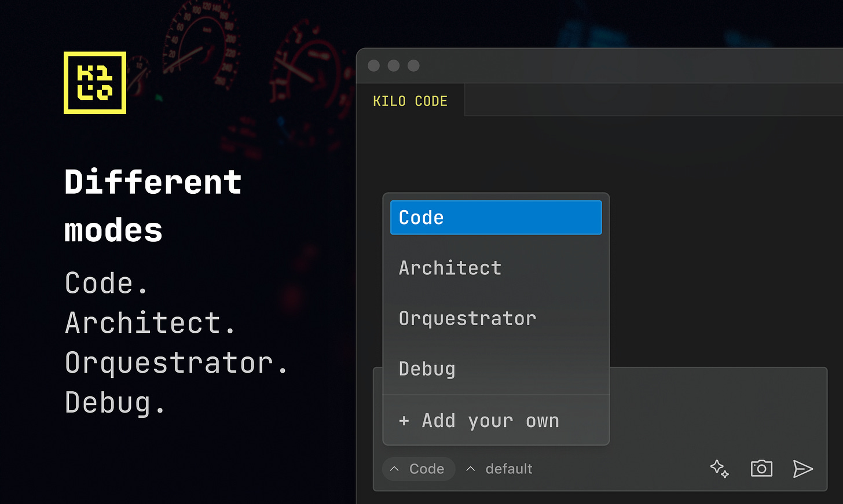Click the yellow Kilo logo
The width and height of the screenshot is (843, 504).
coord(95,83)
